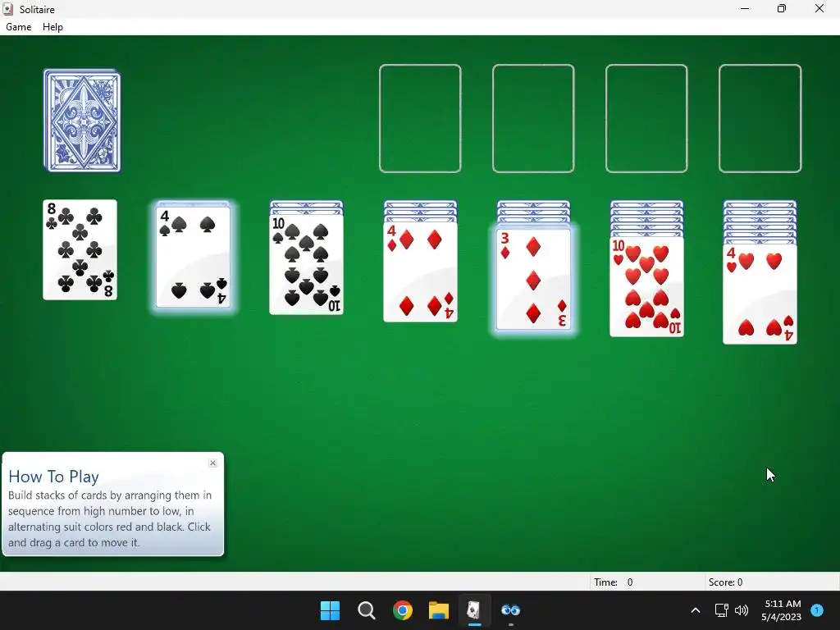The image size is (840, 630).
Task: Draw a card from the stock deck
Action: tap(82, 121)
